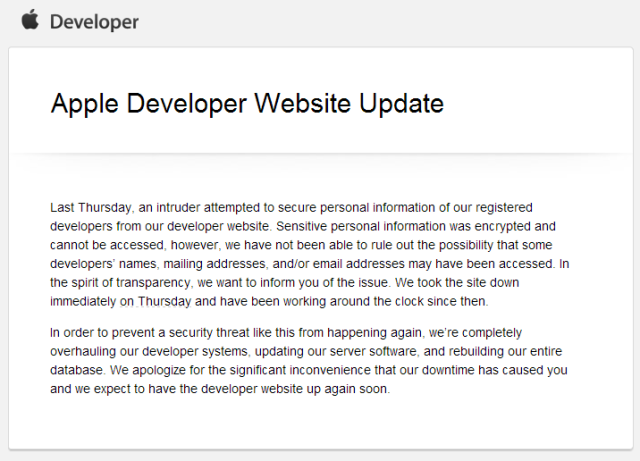Click the line beginning overhauling our developer systems
This screenshot has height=461, width=640.
click(306, 351)
